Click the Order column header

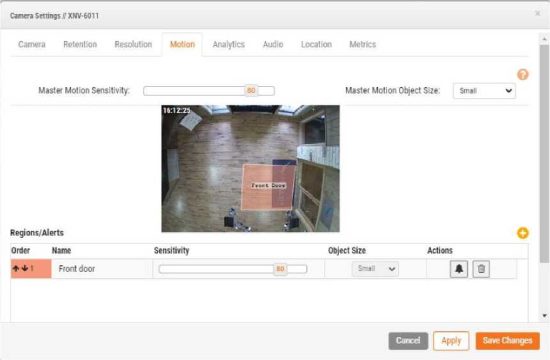pos(20,251)
